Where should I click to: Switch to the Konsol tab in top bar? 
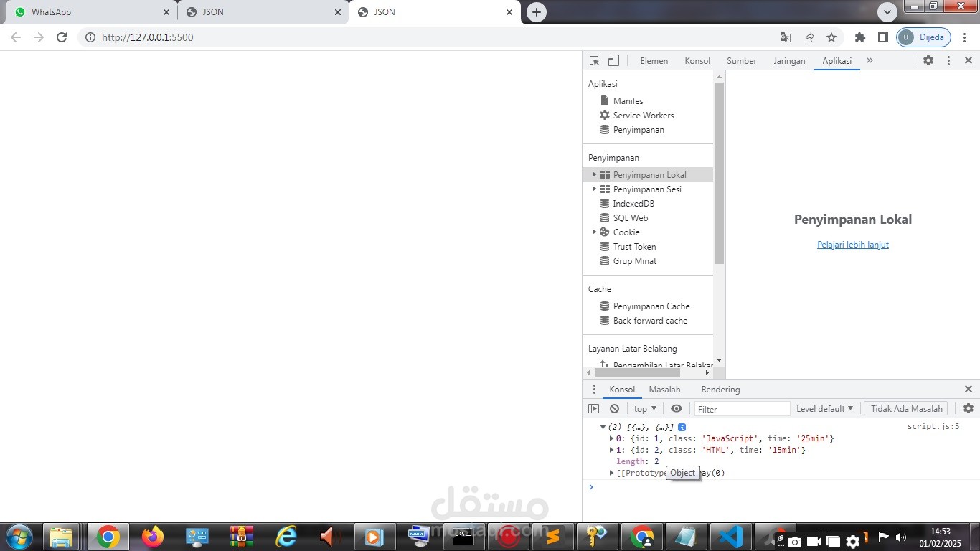(x=697, y=61)
